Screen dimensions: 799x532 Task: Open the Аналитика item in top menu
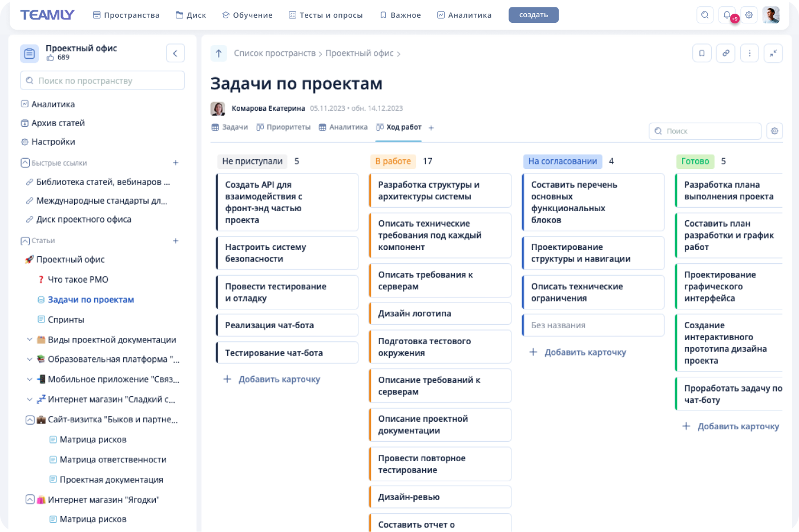point(464,15)
